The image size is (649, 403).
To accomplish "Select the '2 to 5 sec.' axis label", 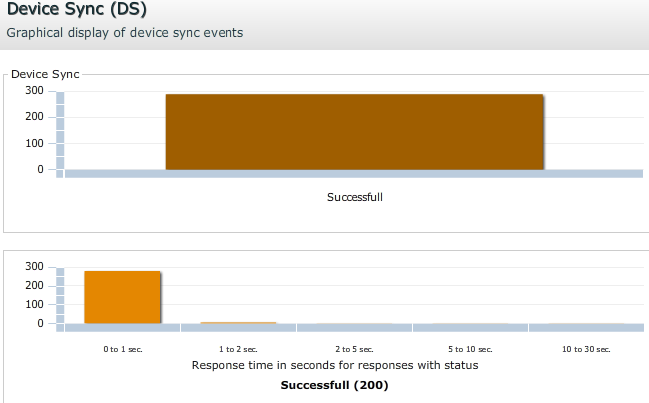I will (354, 349).
